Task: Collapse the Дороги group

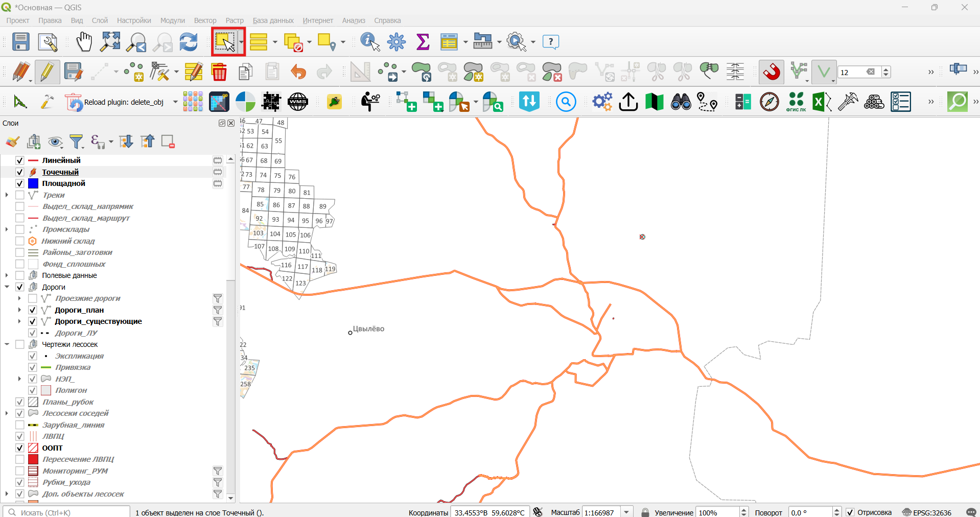Action: point(7,287)
